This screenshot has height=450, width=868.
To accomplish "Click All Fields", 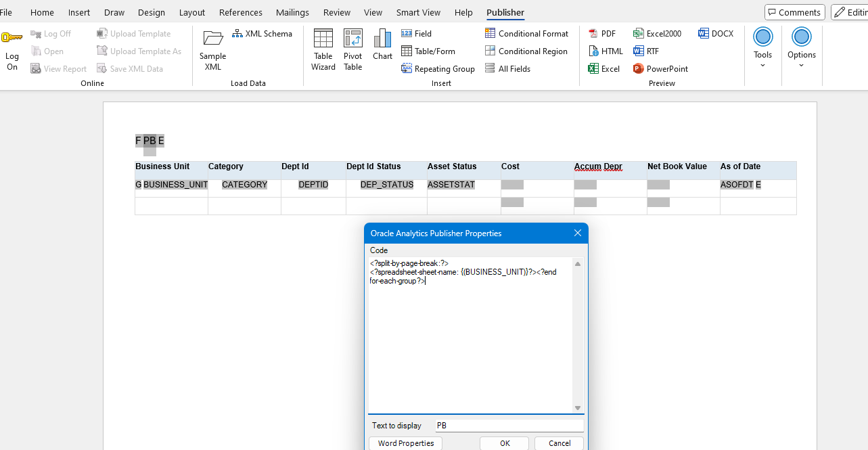I will (508, 69).
